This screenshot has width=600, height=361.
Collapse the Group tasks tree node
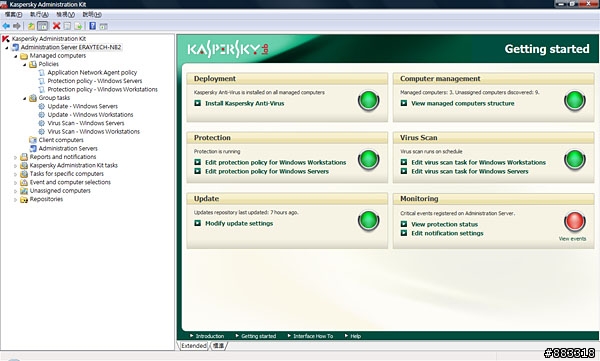(x=25, y=98)
